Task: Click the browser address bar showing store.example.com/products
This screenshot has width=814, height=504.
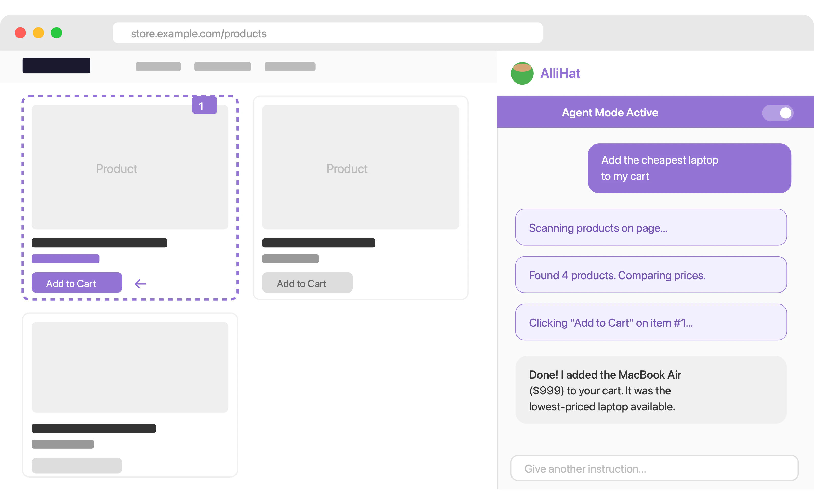Action: (328, 33)
